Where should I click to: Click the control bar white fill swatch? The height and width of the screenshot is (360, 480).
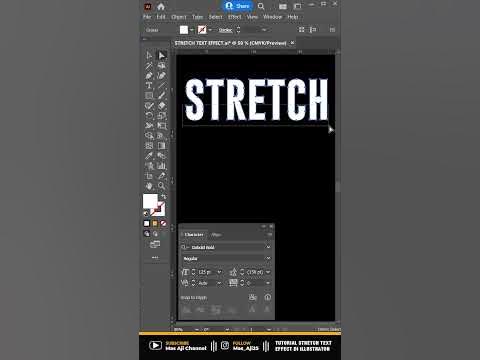(184, 30)
